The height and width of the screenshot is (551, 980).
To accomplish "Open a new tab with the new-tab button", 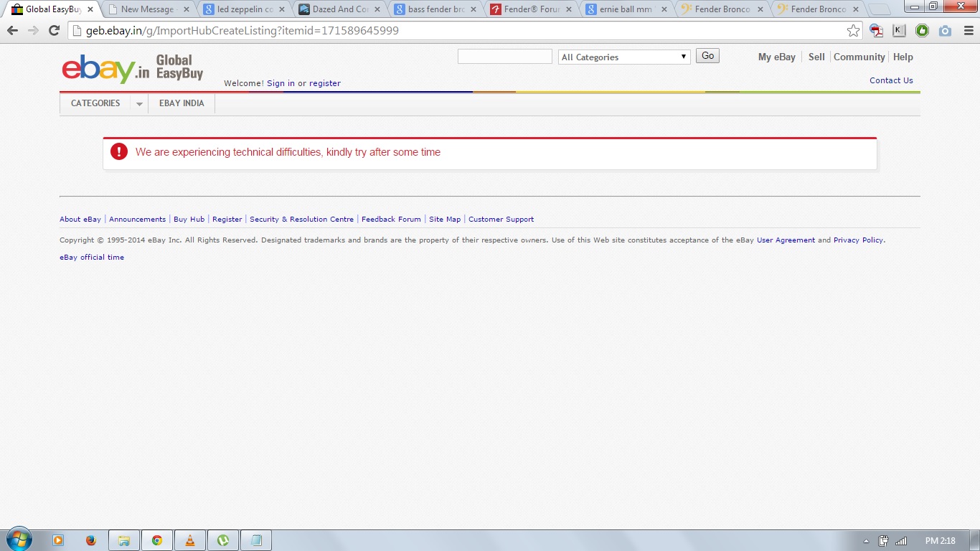I will (879, 10).
